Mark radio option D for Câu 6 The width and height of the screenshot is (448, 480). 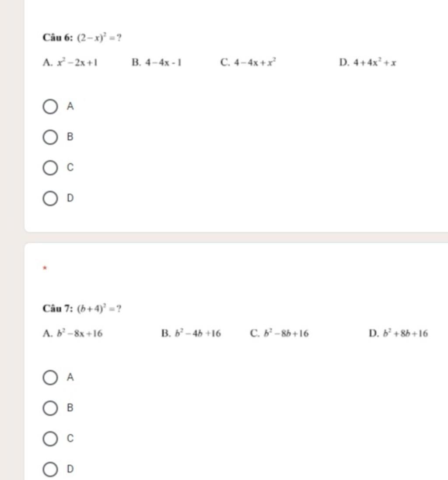pyautogui.click(x=50, y=198)
